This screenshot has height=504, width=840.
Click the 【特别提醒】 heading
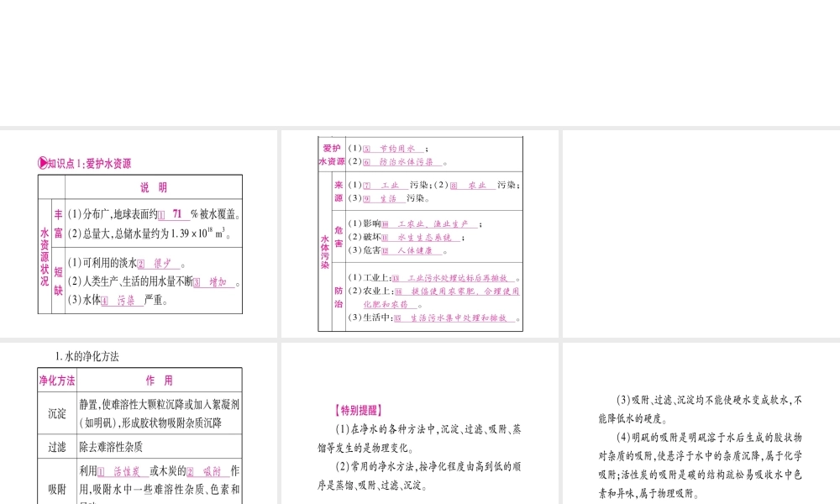coord(358,411)
